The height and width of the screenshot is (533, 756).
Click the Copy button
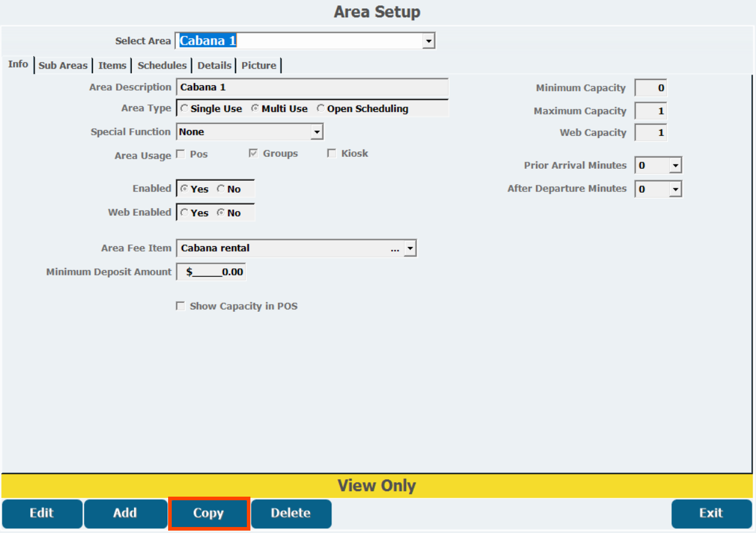(x=208, y=513)
